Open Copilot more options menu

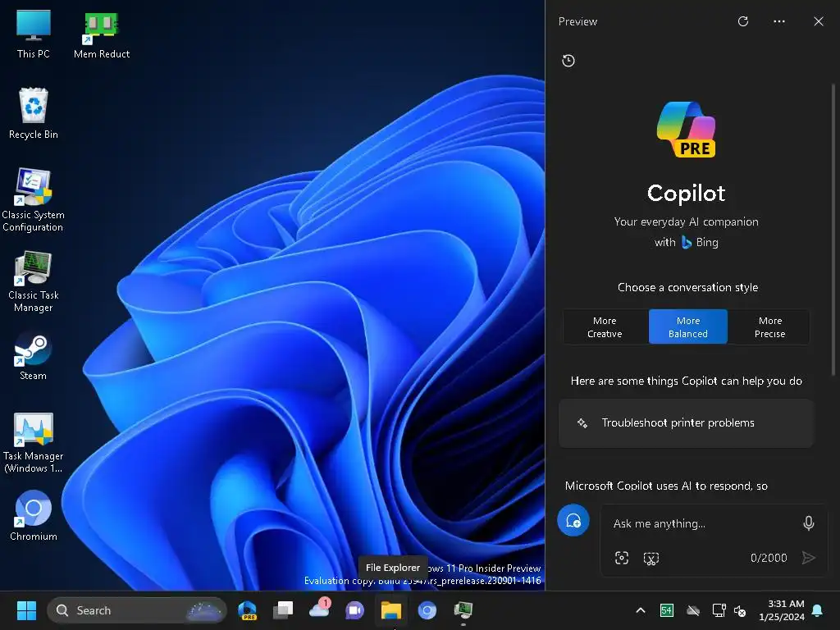click(779, 21)
